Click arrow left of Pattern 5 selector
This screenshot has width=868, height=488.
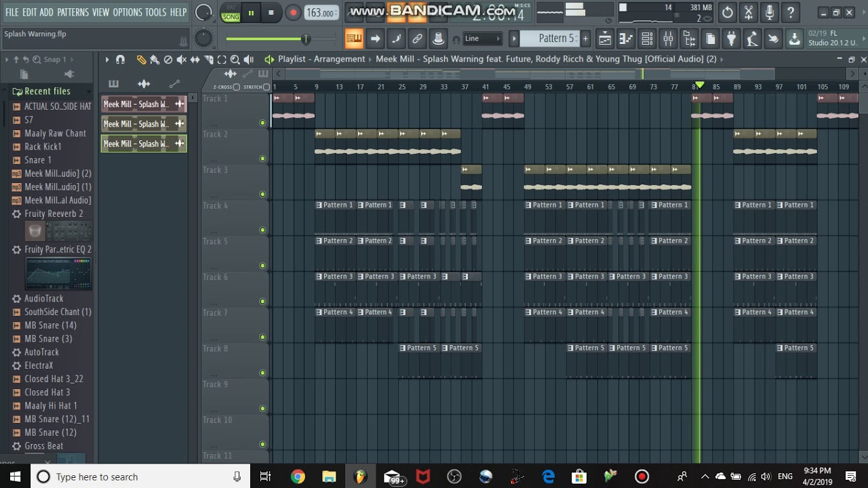coord(514,39)
